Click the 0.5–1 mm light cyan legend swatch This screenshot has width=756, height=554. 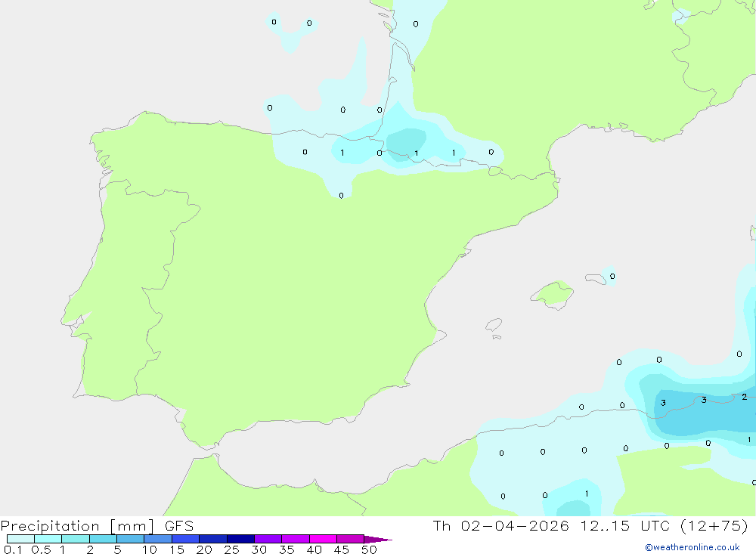click(x=48, y=539)
